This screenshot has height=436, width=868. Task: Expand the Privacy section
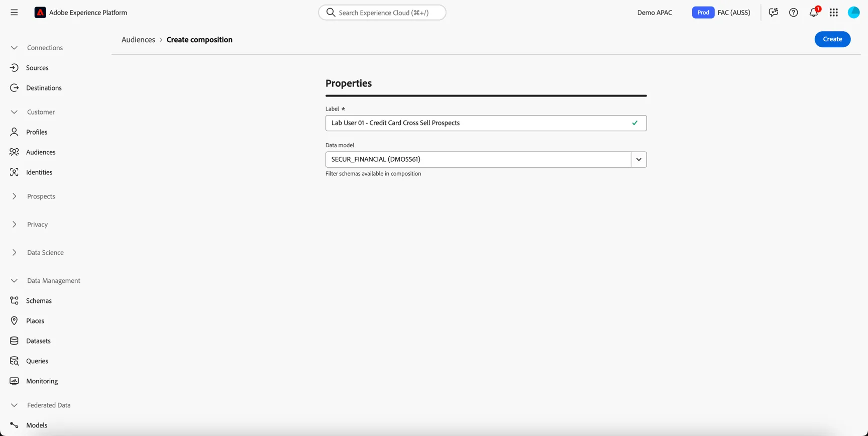tap(14, 225)
